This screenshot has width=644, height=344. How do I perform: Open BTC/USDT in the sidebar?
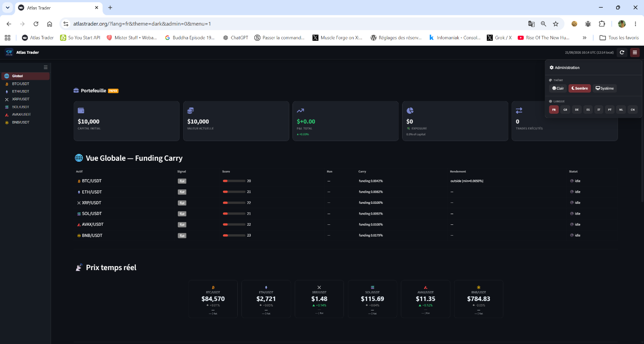tap(26, 84)
